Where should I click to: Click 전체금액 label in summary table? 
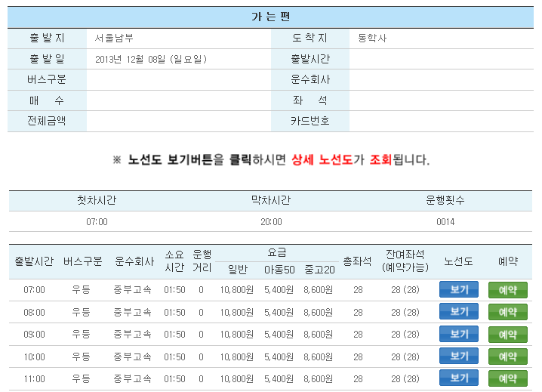[47, 121]
